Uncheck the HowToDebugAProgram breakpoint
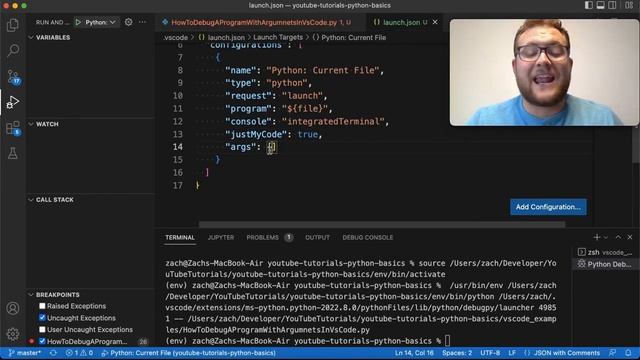 [x=42, y=341]
